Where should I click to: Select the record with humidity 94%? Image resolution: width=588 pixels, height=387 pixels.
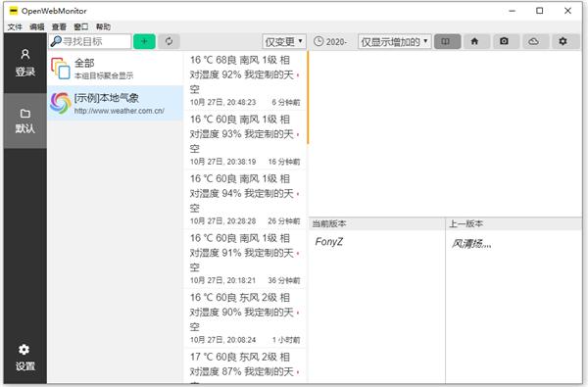point(245,199)
